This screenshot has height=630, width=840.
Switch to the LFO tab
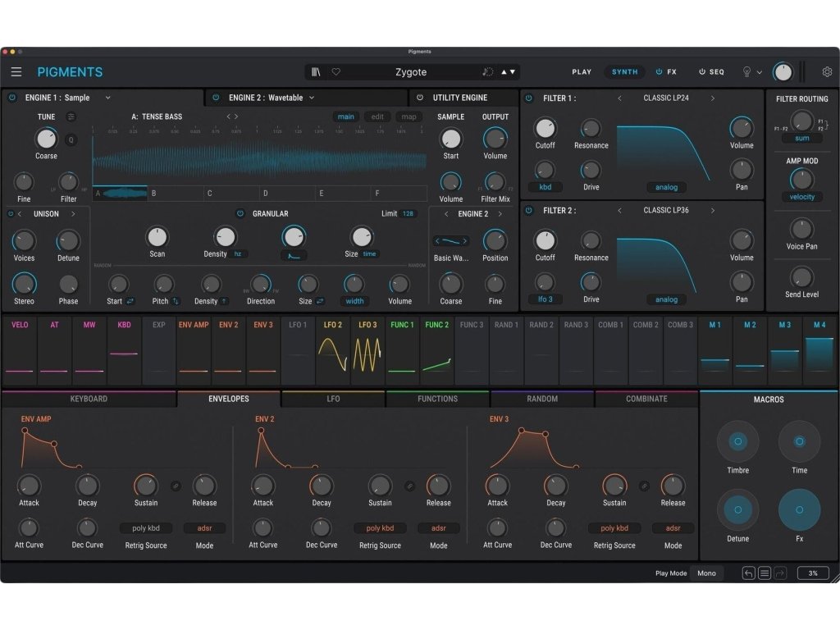pos(333,399)
